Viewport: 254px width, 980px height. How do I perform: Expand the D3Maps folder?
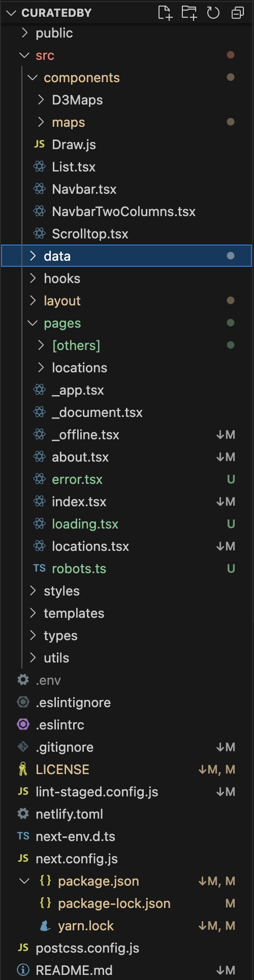[41, 100]
